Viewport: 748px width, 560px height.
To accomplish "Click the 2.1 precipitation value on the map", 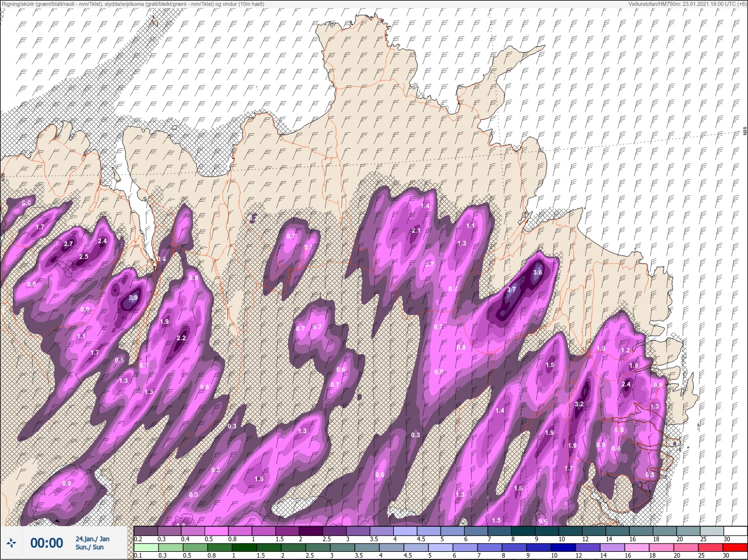I will 416,231.
